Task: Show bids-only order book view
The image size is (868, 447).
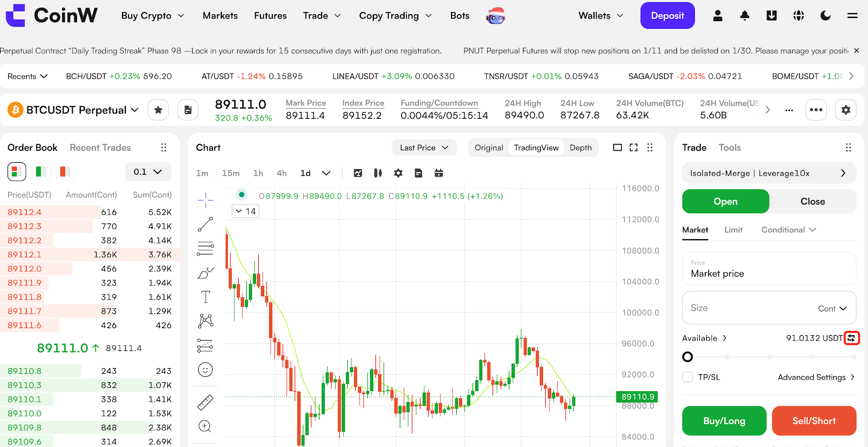Action: pos(41,172)
